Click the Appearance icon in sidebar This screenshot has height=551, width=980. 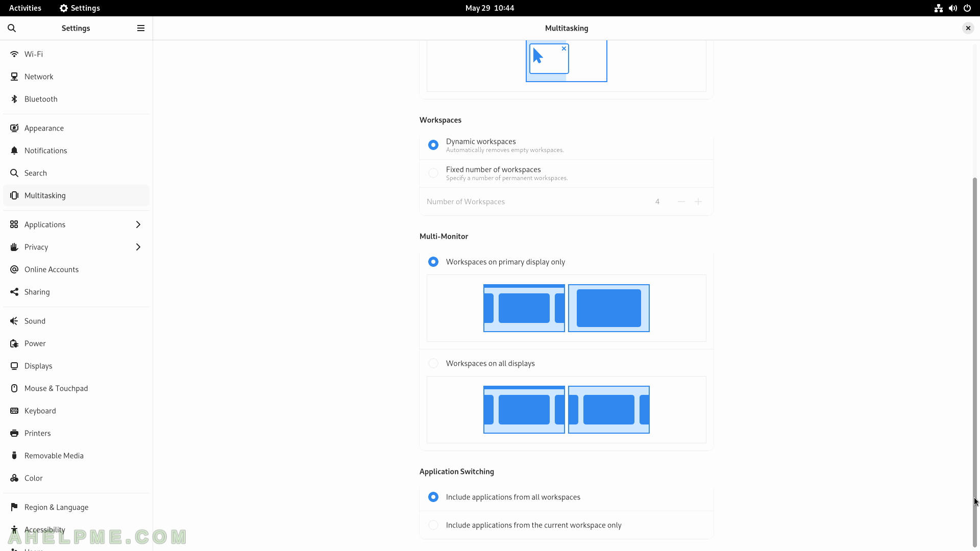[x=14, y=128]
